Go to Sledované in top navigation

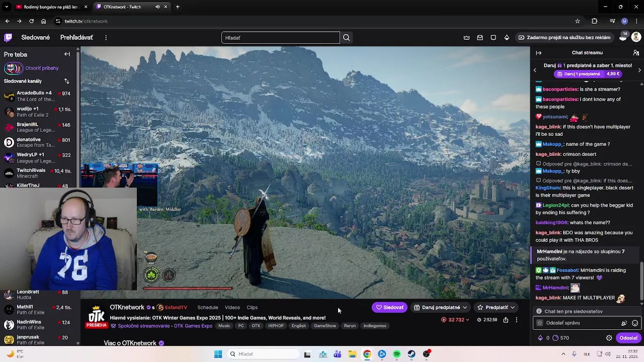tap(36, 38)
